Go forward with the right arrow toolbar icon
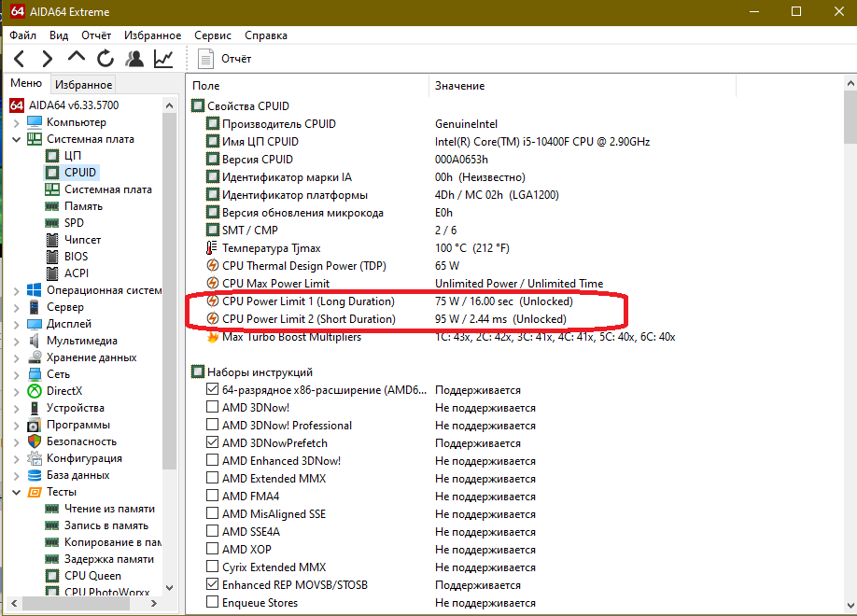 (x=48, y=59)
